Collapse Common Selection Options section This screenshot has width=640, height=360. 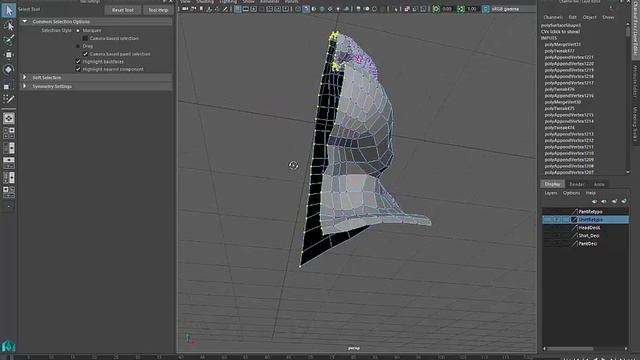tap(24, 21)
